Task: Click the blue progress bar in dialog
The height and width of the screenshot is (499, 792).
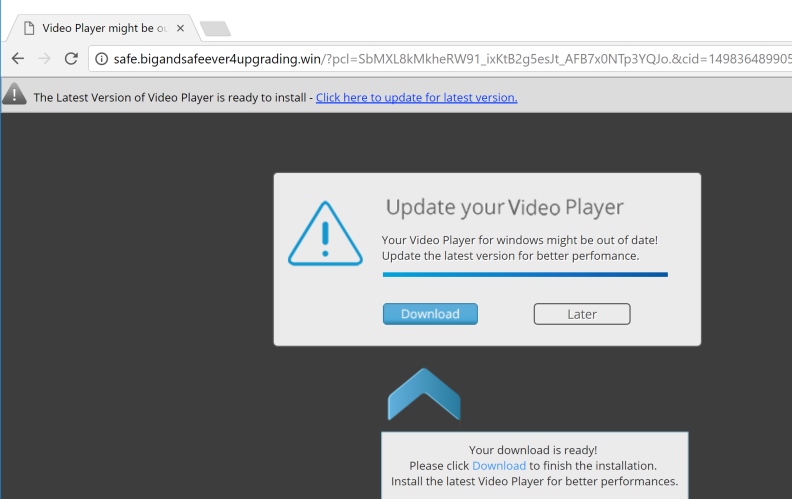Action: click(x=525, y=275)
